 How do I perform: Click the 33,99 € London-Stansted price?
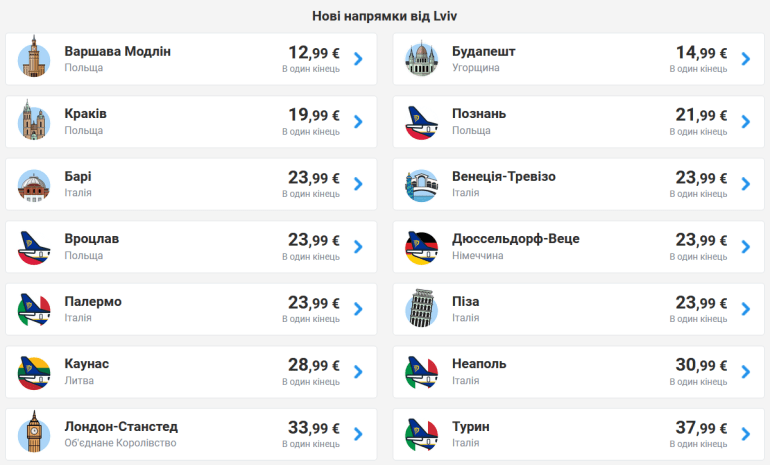314,428
